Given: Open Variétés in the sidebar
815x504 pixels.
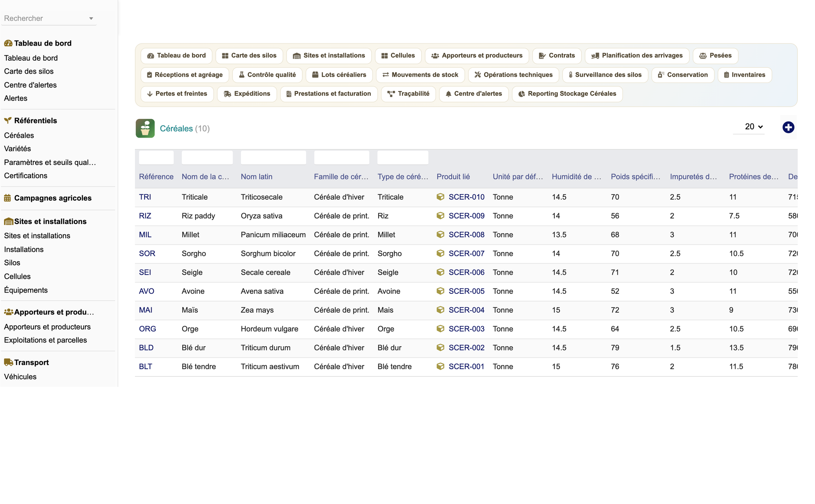Looking at the screenshot, I should pyautogui.click(x=18, y=149).
